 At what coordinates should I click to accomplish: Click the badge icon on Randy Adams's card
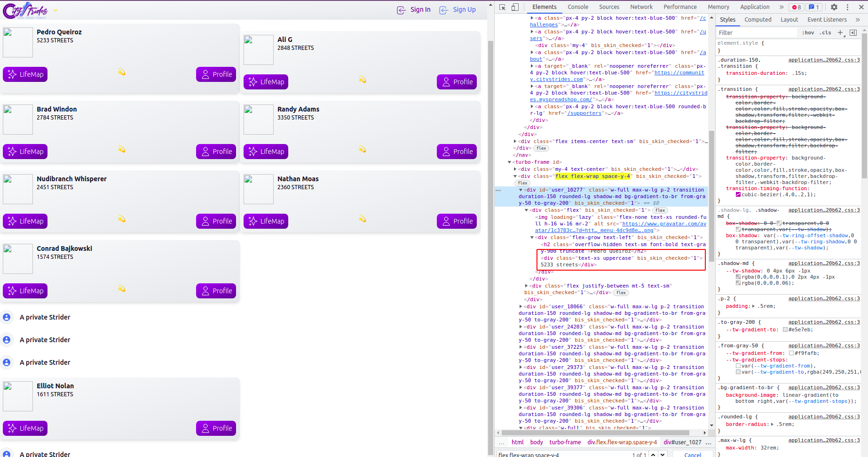click(x=363, y=149)
